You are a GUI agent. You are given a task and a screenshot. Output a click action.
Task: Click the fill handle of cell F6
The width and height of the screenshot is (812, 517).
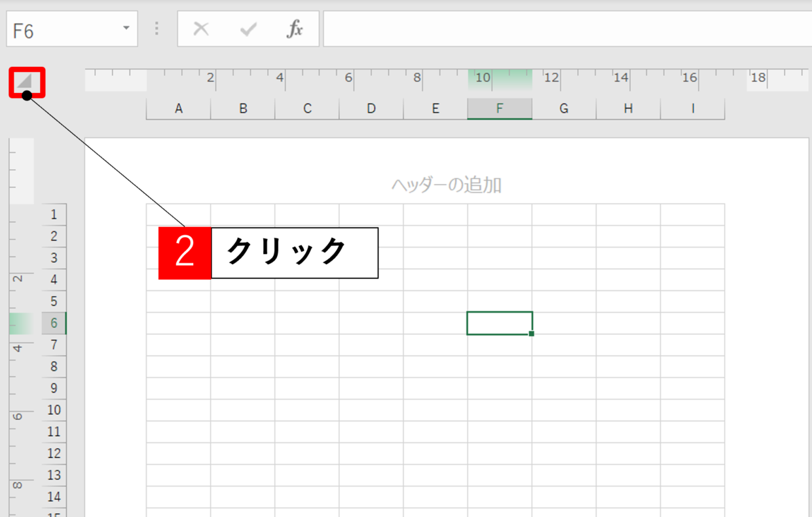click(531, 334)
